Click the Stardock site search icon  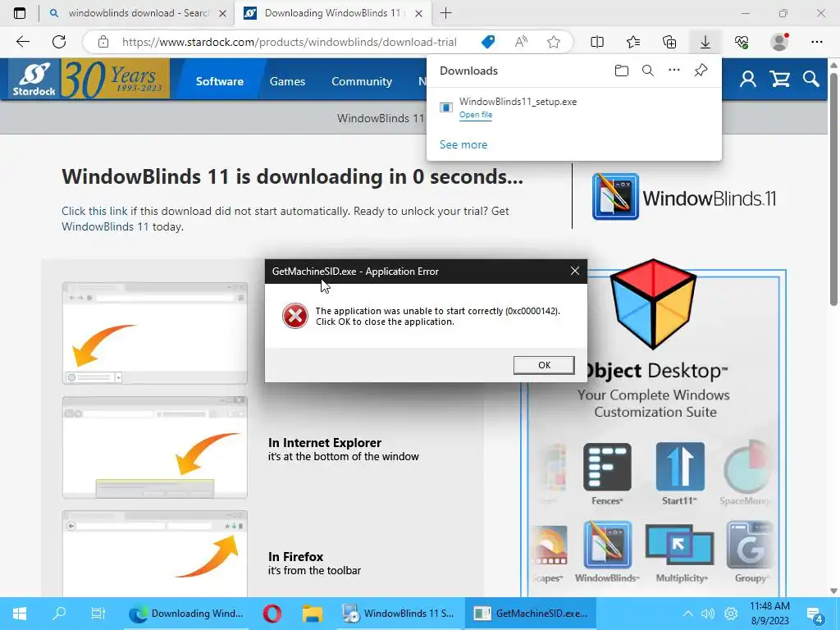click(x=811, y=80)
